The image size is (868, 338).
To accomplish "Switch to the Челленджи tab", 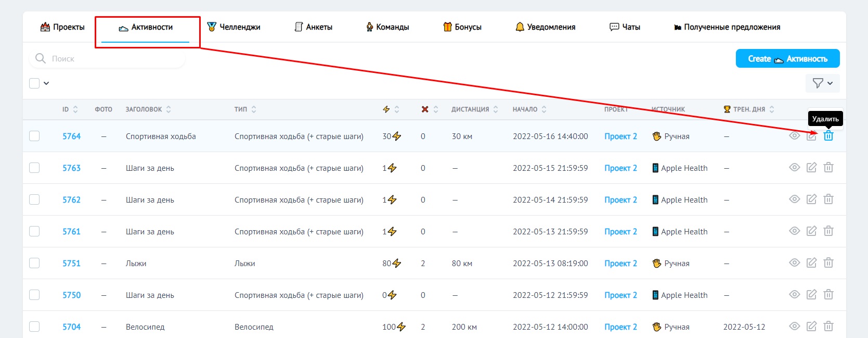I will (234, 27).
